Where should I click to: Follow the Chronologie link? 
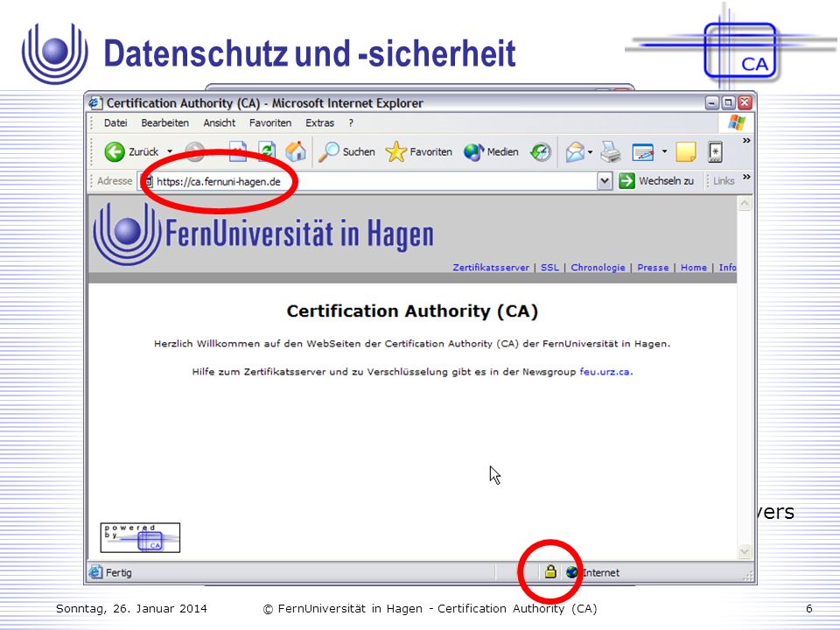click(598, 268)
